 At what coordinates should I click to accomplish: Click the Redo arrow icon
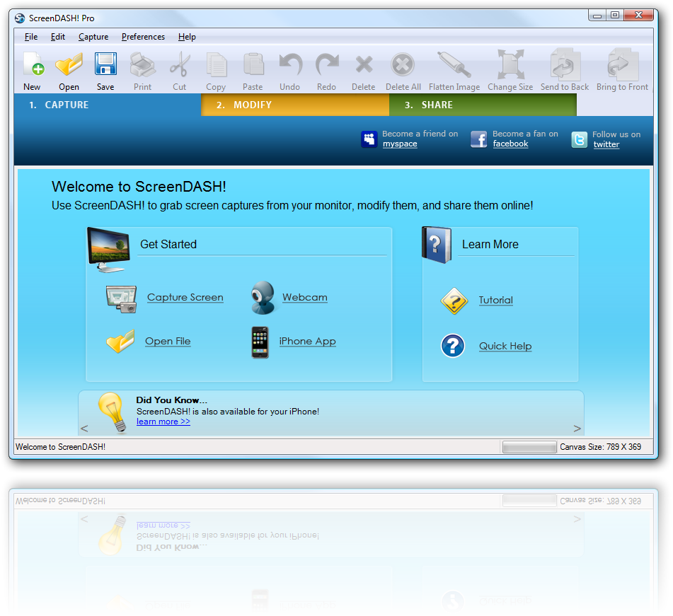(327, 64)
